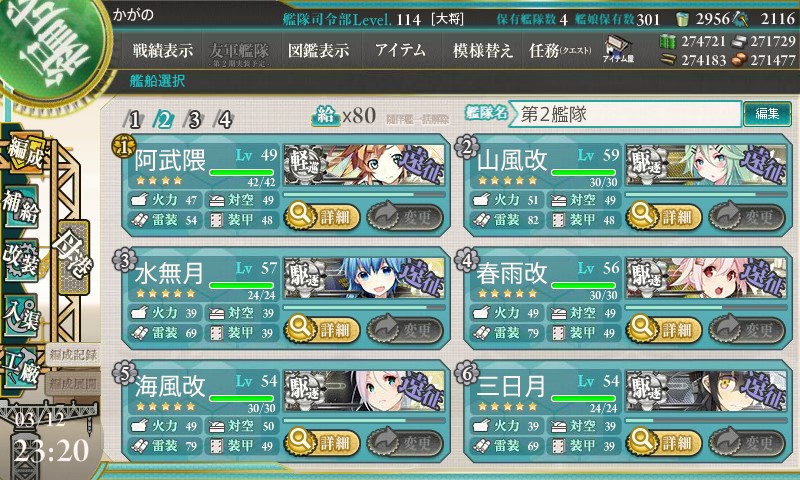Viewport: 800px width, 480px height.
Task: Click the 編成 organize sidebar icon
Action: click(26, 154)
